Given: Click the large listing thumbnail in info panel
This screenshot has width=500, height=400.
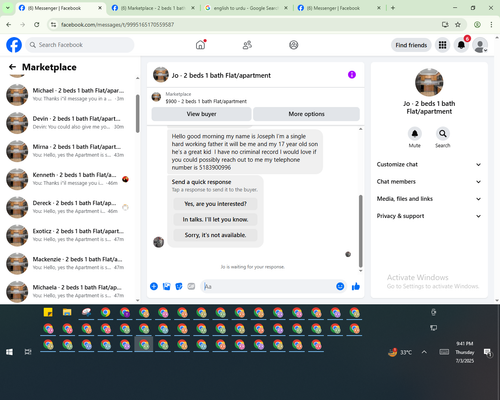Looking at the screenshot, I should 429,82.
